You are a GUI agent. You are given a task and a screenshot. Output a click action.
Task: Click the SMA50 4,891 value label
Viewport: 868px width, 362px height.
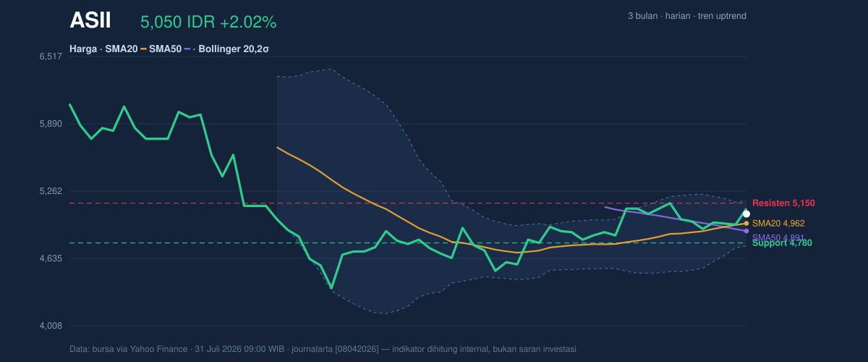pos(778,237)
